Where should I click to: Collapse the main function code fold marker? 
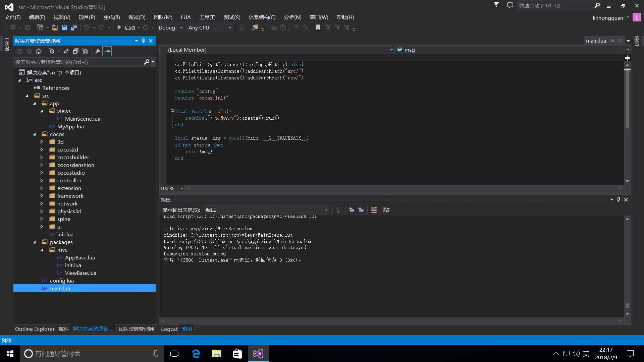[172, 111]
